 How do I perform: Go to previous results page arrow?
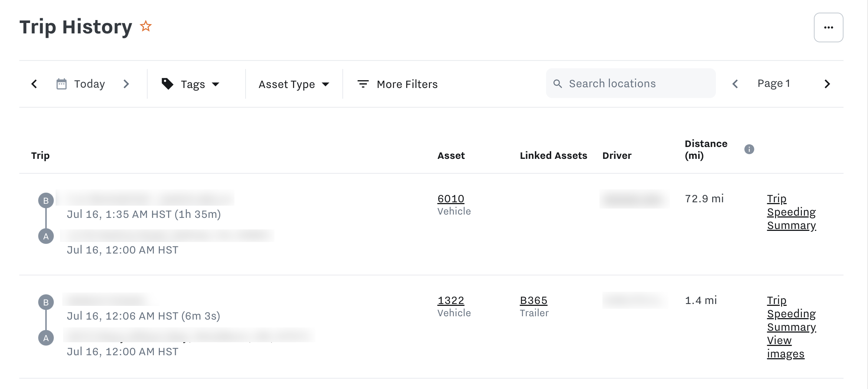click(x=735, y=84)
